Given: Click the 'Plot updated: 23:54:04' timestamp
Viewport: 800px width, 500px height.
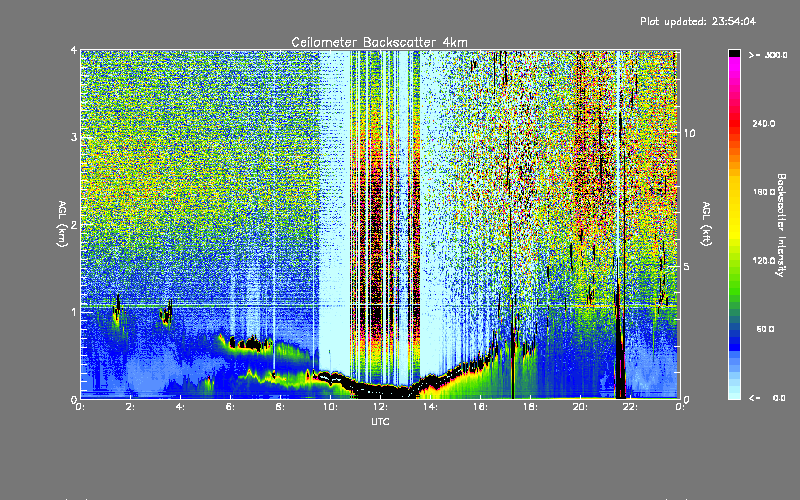Looking at the screenshot, I should pyautogui.click(x=698, y=21).
